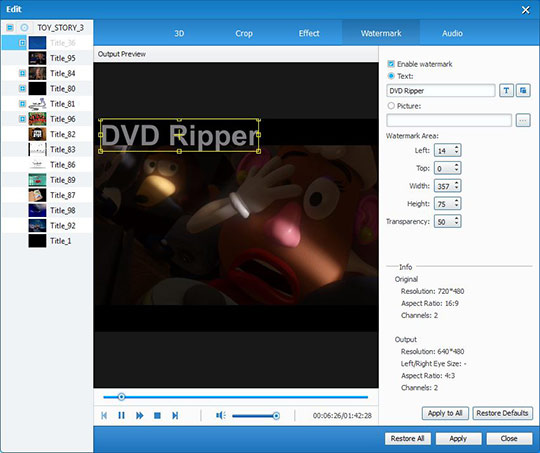Skip to next frame in playback controls
540x453 pixels.
click(175, 415)
